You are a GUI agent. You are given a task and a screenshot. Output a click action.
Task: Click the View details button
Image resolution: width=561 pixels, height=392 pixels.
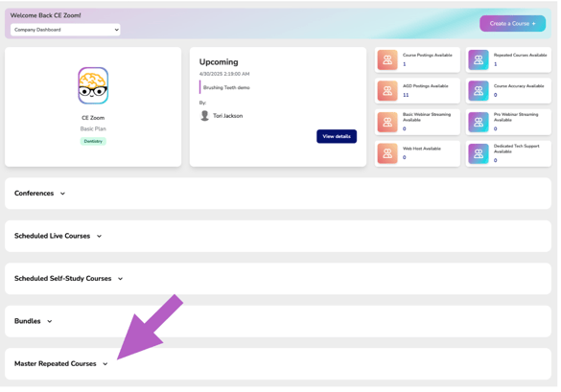pyautogui.click(x=337, y=136)
